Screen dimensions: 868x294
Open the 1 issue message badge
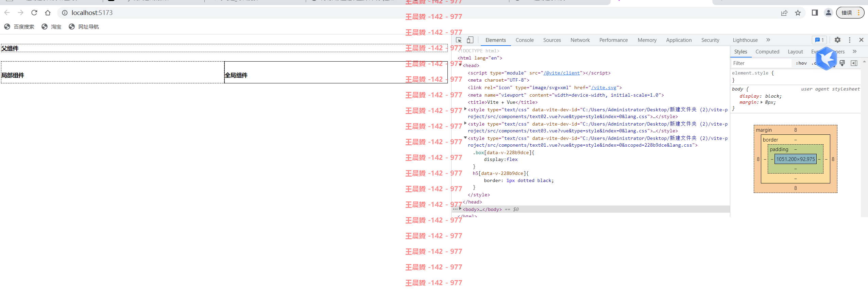[x=819, y=40]
